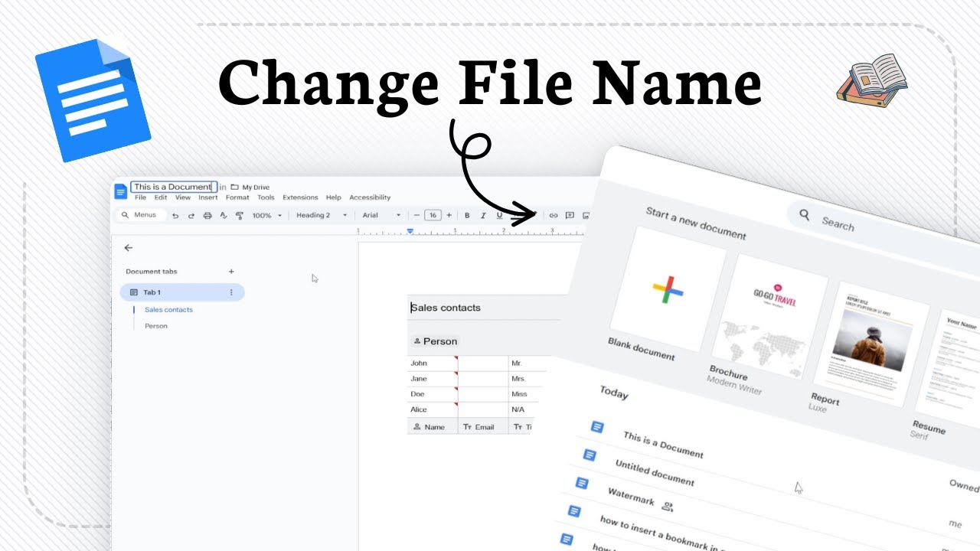Open the Arial font dropdown
This screenshot has width=980, height=551.
point(381,216)
